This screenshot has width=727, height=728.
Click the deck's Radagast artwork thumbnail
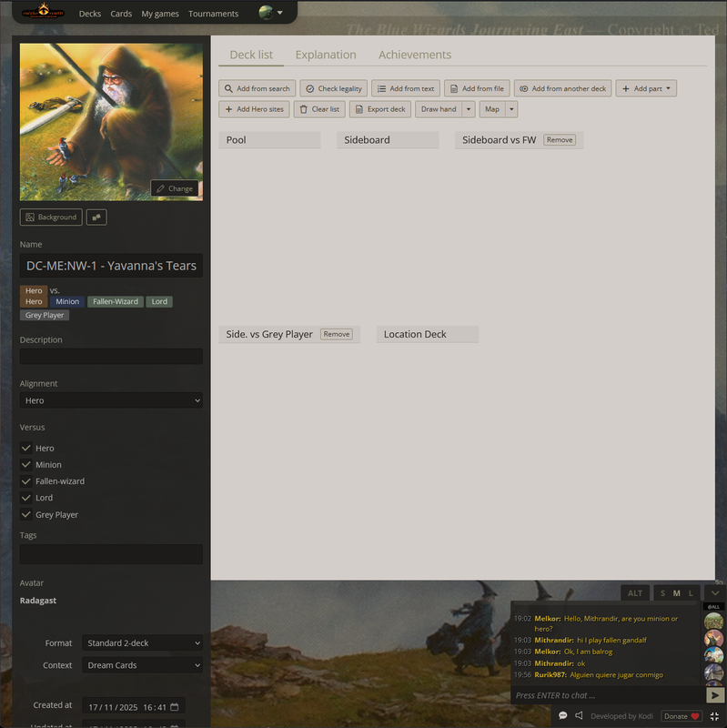click(x=111, y=122)
